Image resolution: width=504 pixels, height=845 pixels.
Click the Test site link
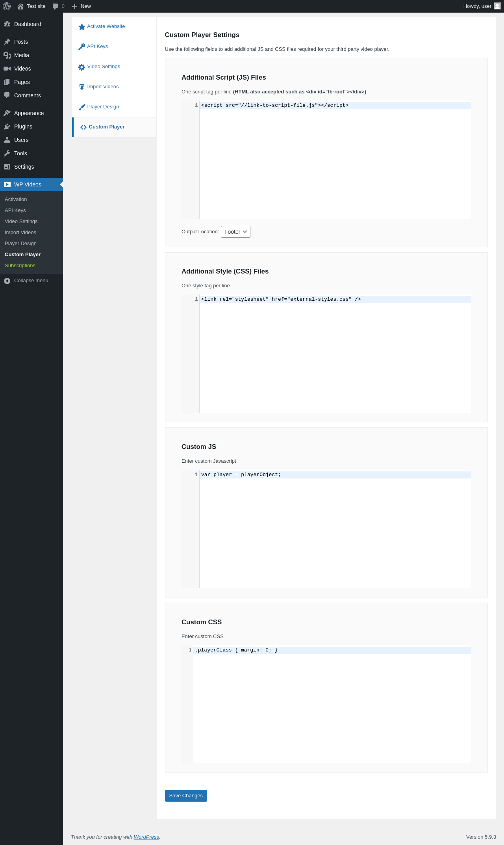[36, 6]
